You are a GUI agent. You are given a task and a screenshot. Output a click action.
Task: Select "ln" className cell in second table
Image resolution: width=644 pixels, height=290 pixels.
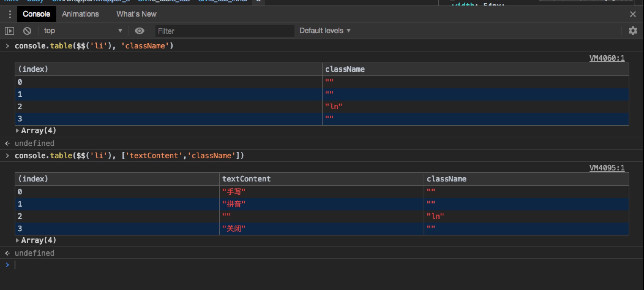point(526,216)
